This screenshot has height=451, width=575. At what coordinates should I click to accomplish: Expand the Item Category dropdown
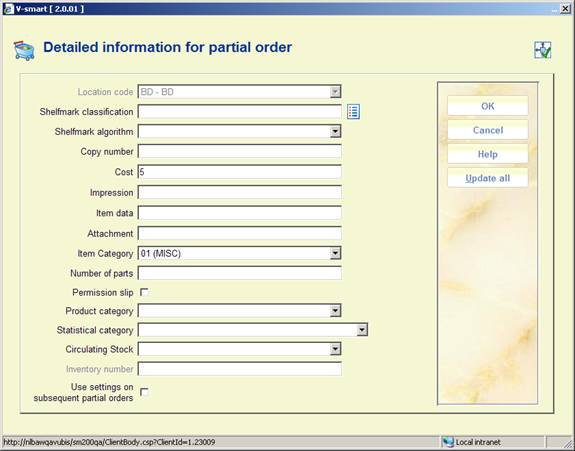tap(335, 253)
